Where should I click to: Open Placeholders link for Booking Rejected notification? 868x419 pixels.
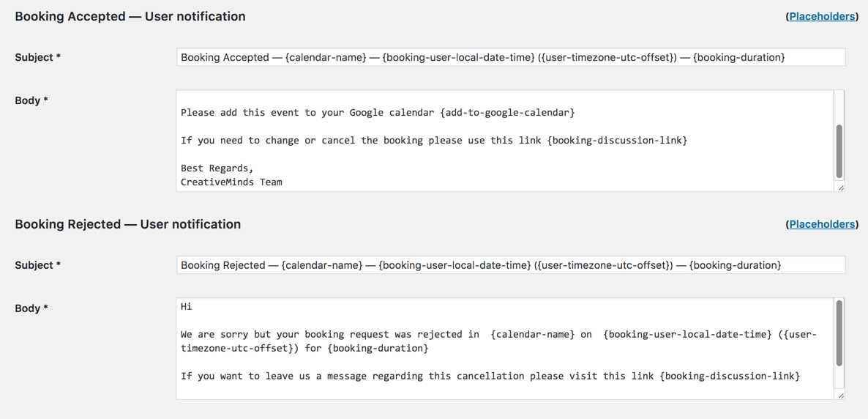tap(822, 224)
